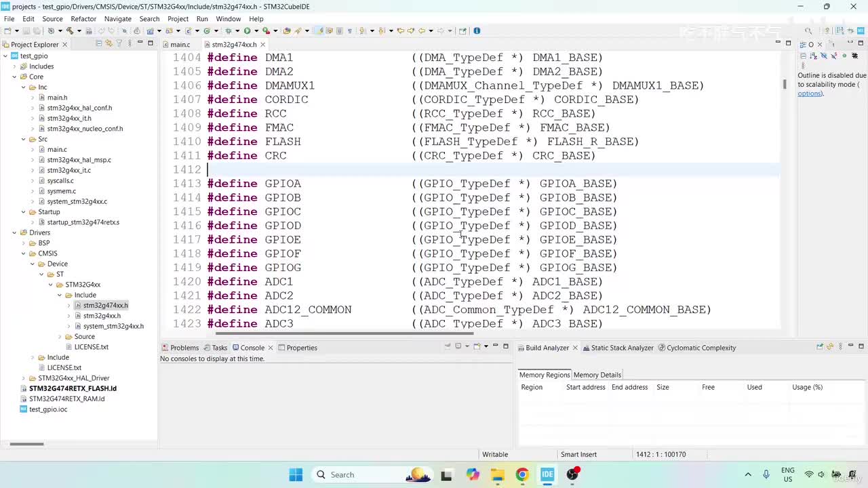Expand the STM32G4xx_HAL_Driver folder
Viewport: 868px width, 488px height.
(23, 378)
